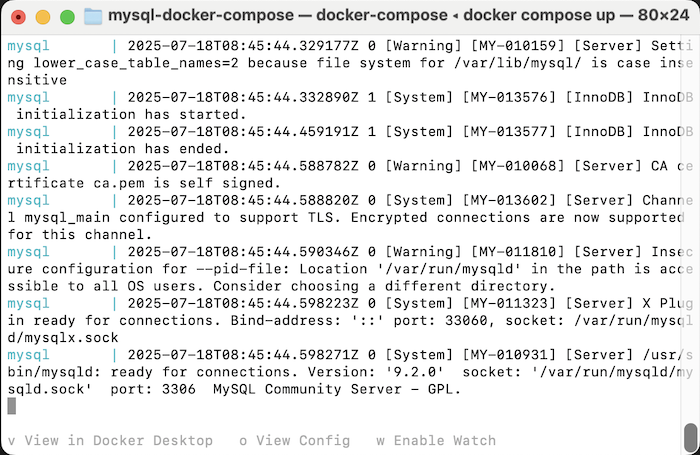Minimize the window using the yellow button
The height and width of the screenshot is (455, 700).
point(43,17)
